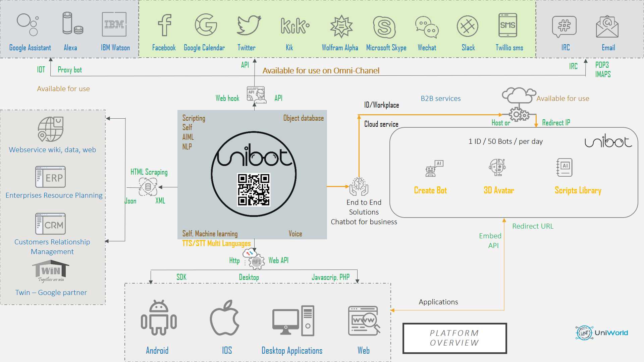Open the Facebook channel icon
The width and height of the screenshot is (644, 362).
164,25
